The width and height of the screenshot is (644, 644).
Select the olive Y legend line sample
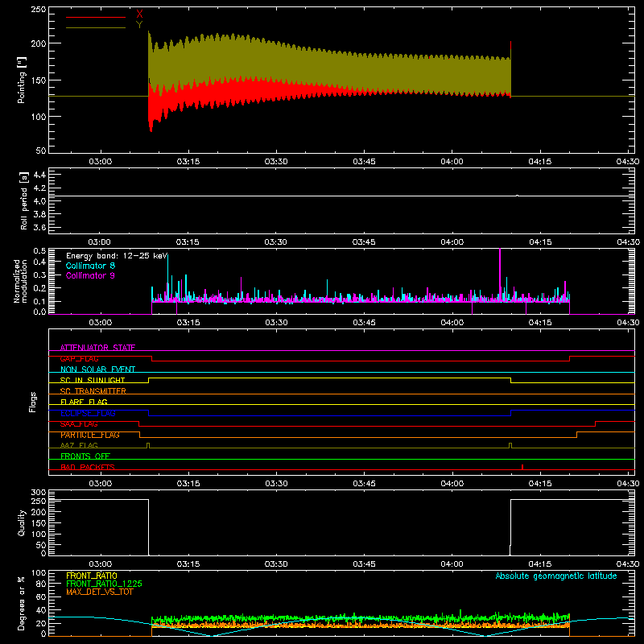click(96, 27)
